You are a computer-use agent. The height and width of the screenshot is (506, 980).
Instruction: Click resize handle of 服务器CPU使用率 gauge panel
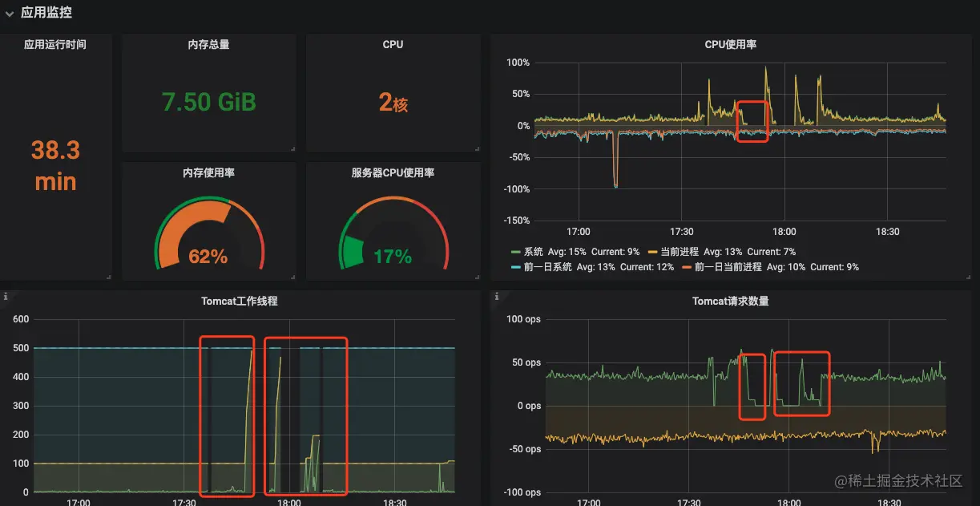tap(477, 277)
